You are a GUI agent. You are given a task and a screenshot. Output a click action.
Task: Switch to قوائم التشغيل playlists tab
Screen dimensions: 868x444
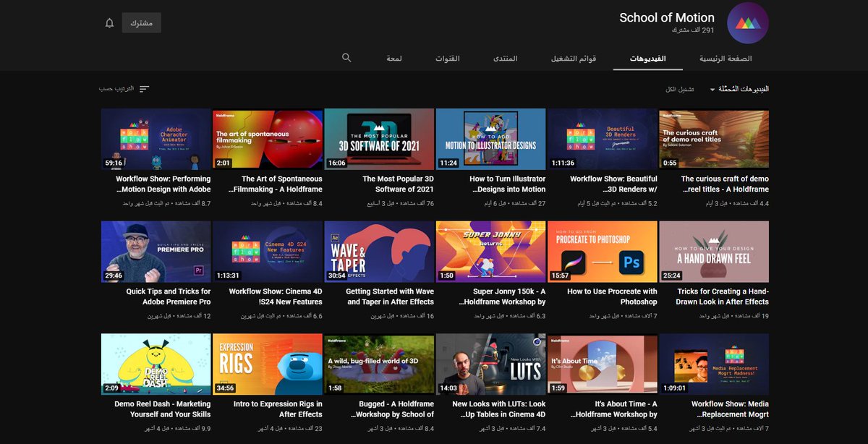point(574,58)
